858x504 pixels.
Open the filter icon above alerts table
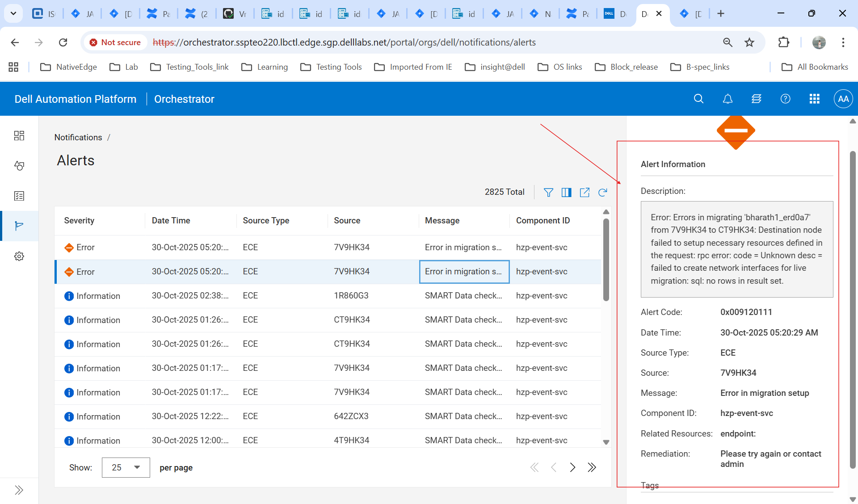[x=548, y=192]
